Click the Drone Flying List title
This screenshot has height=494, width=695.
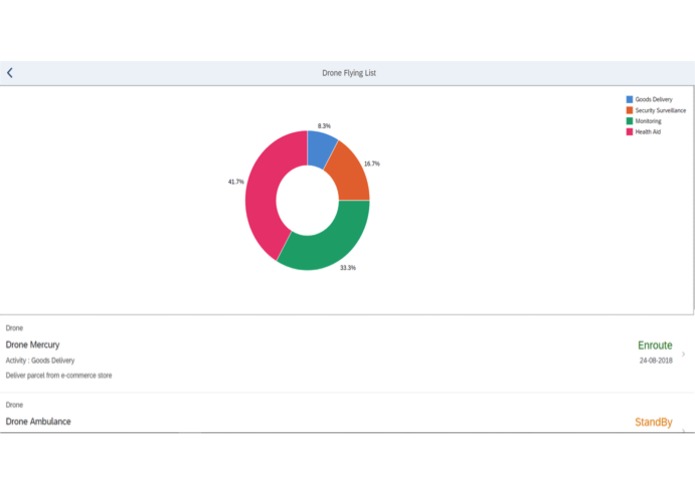click(349, 73)
